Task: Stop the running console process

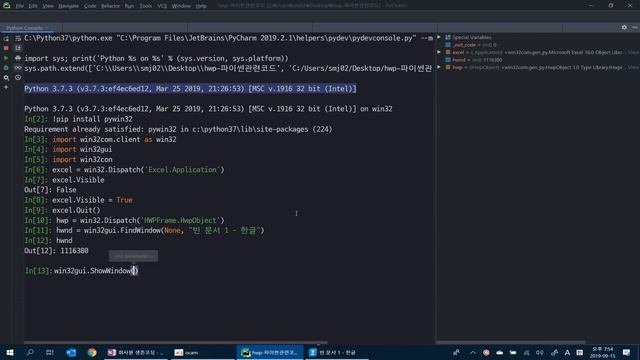Action: (6, 48)
